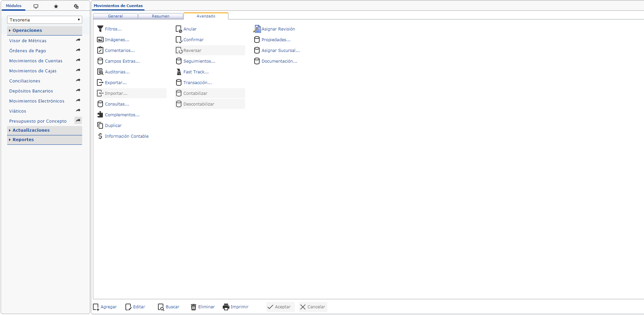Viewport: 644px width, 315px height.
Task: Collapse the Operaciones section
Action: point(27,30)
